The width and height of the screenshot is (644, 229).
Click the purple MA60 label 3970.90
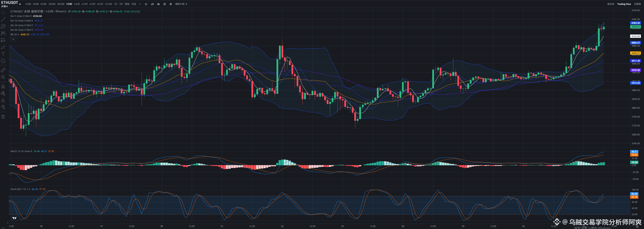pyautogui.click(x=635, y=70)
